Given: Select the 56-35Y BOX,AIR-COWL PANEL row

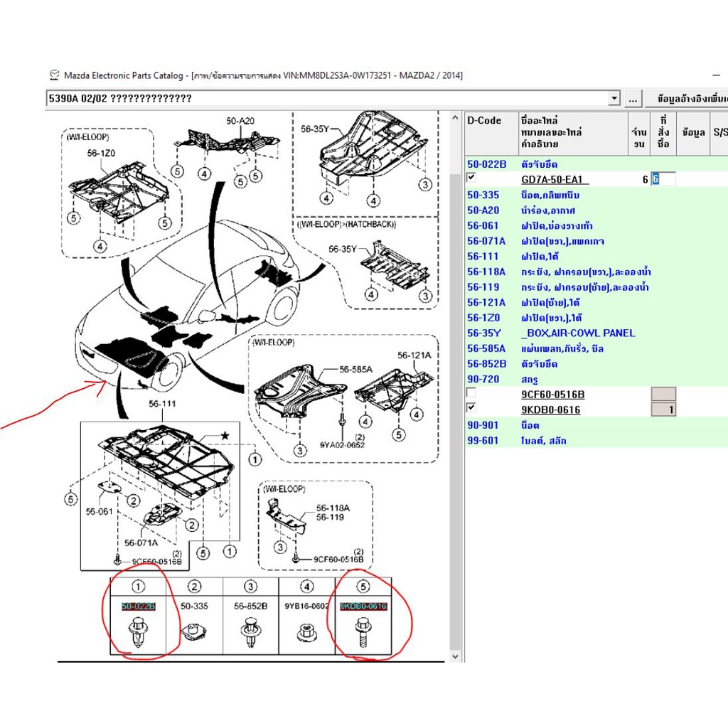Looking at the screenshot, I should (577, 333).
